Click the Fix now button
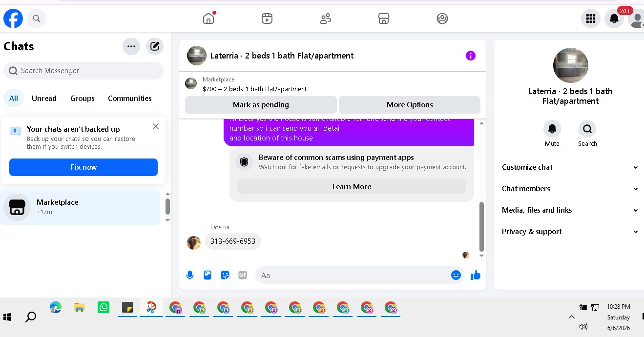 [x=83, y=167]
